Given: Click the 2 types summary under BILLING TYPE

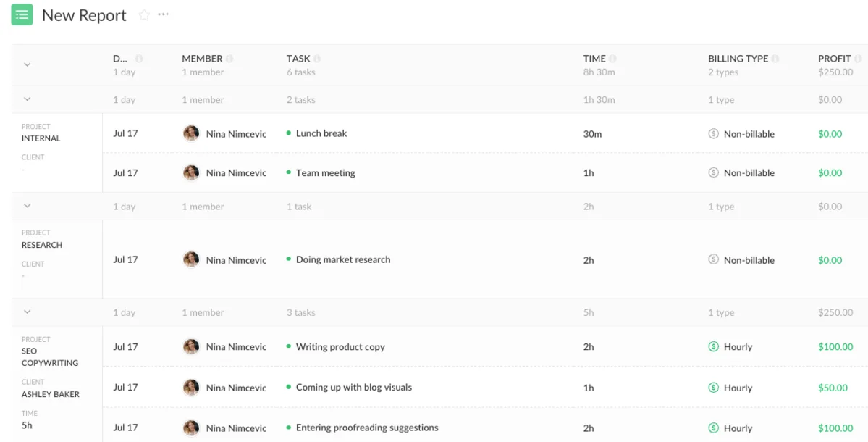Looking at the screenshot, I should click(723, 72).
